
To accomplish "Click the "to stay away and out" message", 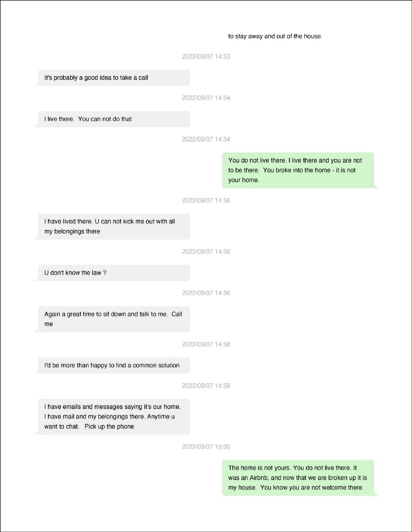I will pos(275,37).
